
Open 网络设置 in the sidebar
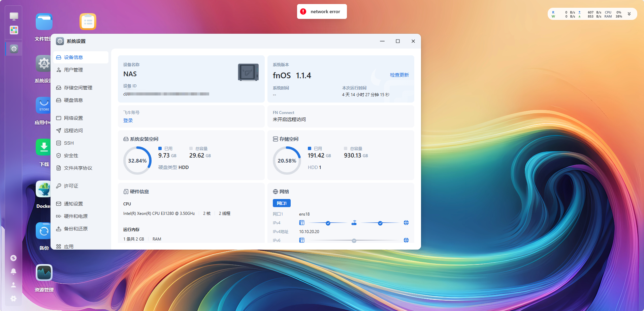pyautogui.click(x=81, y=118)
